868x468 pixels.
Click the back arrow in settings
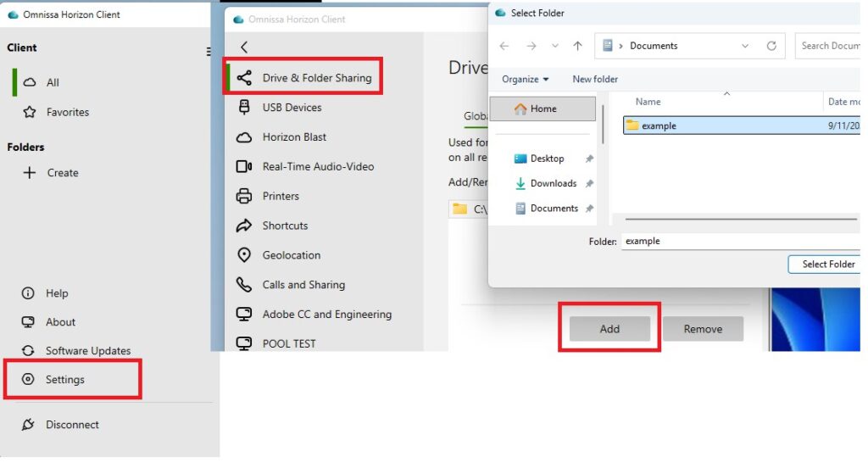(x=244, y=47)
